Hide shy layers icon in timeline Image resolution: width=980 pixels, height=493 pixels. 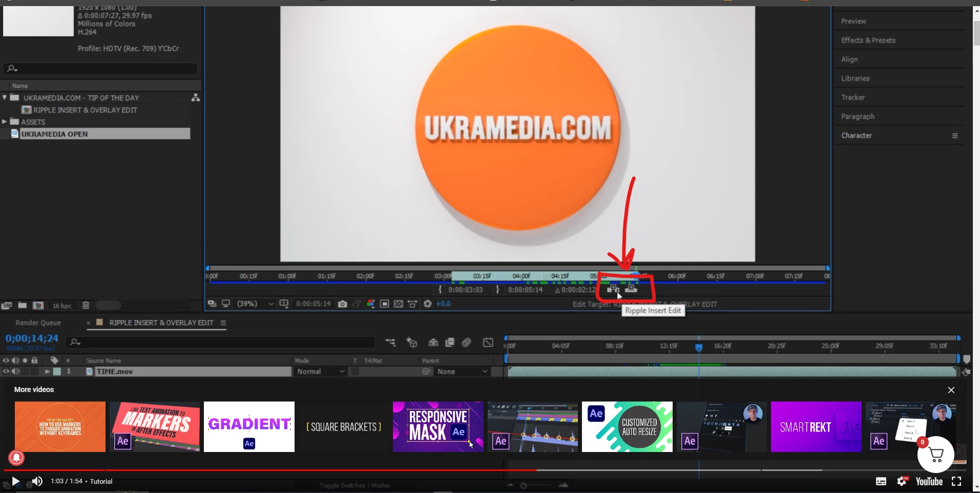[433, 342]
